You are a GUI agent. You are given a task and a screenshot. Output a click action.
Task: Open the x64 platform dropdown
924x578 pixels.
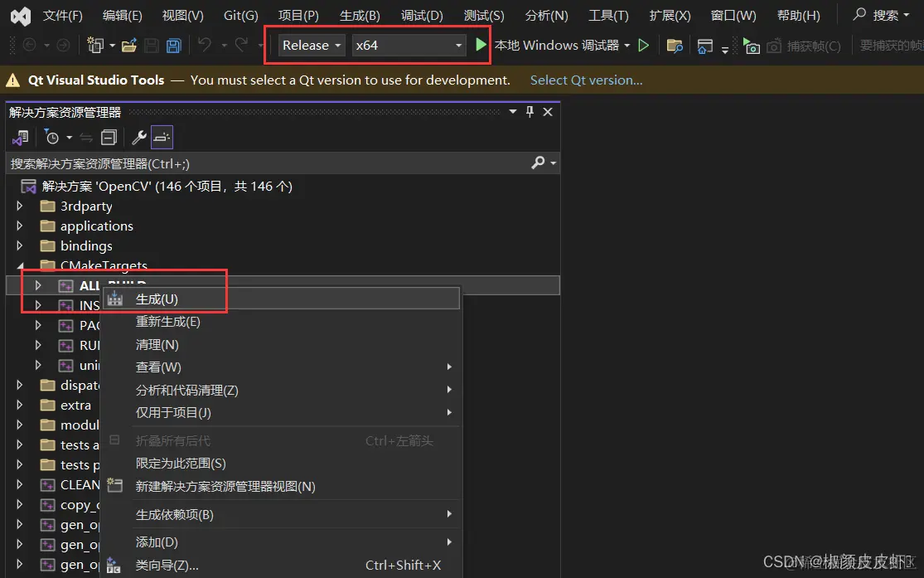(409, 46)
